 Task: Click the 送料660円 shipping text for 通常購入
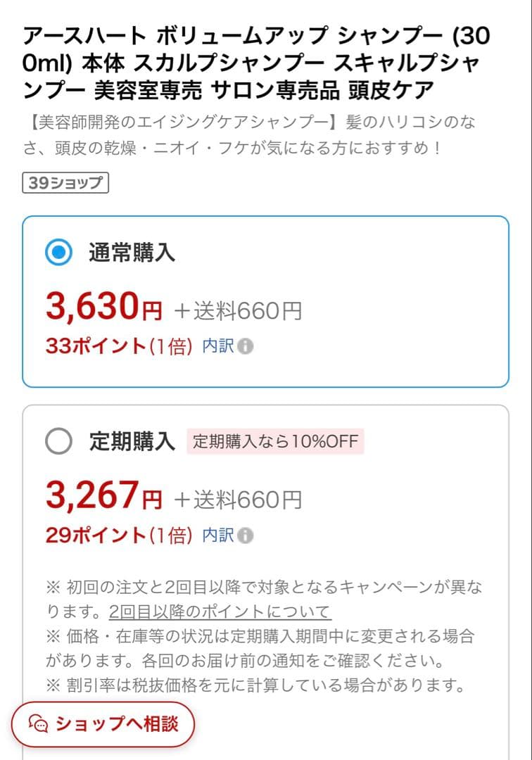[240, 310]
